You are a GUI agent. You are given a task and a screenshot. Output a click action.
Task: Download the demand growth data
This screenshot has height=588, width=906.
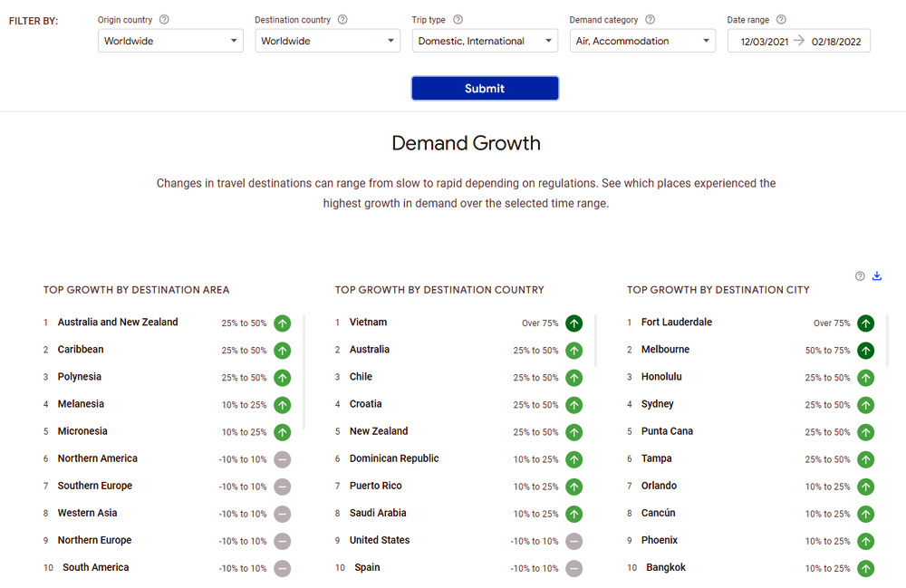click(x=877, y=276)
